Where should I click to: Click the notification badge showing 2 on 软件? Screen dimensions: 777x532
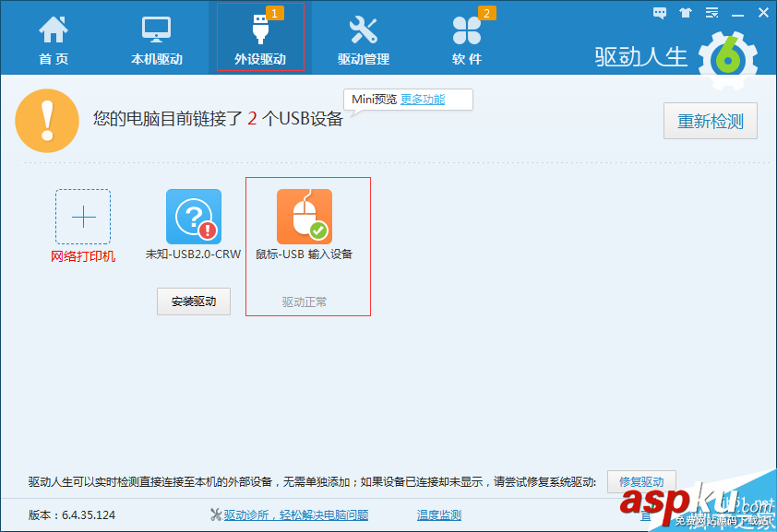[485, 15]
